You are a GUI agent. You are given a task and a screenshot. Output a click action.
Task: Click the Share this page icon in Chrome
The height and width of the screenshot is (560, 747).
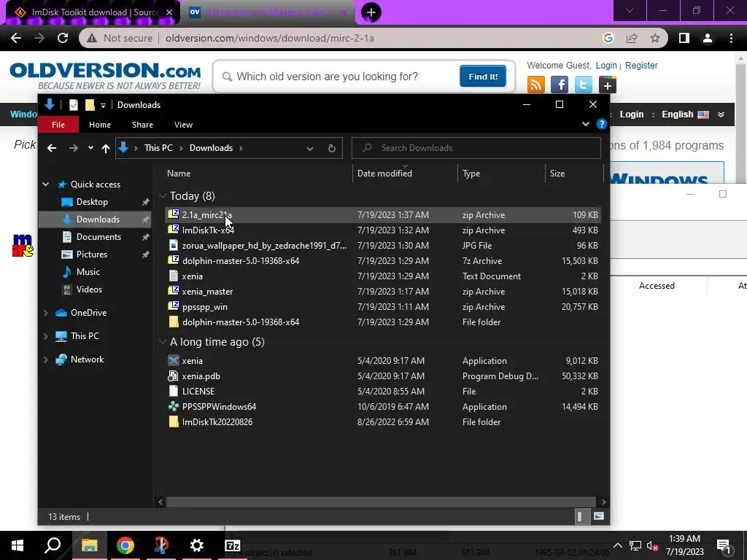click(632, 38)
